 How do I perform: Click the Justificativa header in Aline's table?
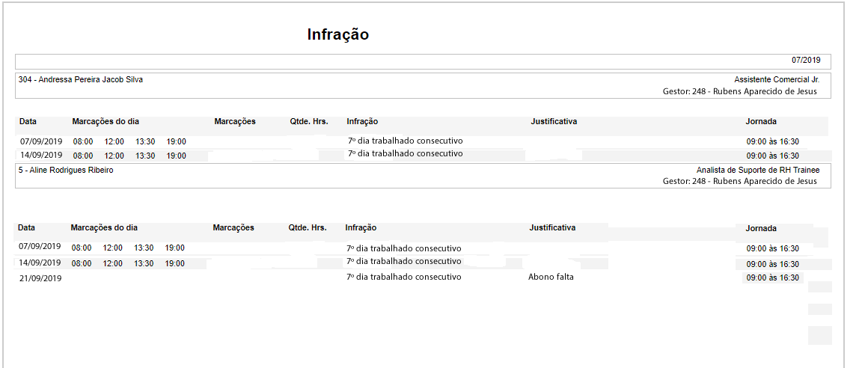pos(552,227)
